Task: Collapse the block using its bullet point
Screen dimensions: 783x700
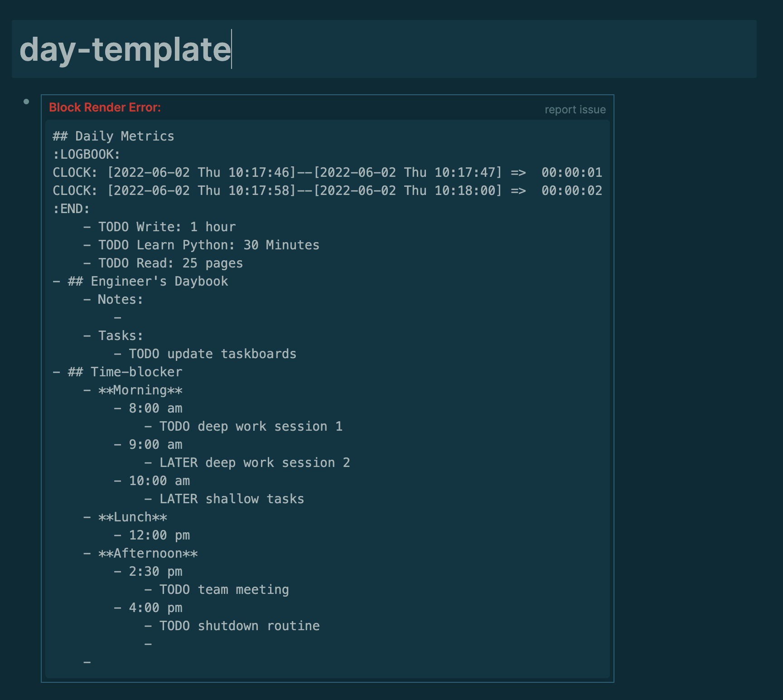Action: tap(26, 102)
